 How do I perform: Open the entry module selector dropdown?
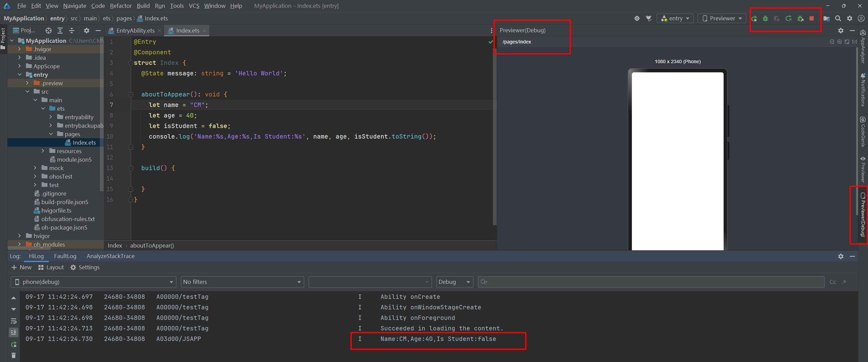tap(675, 19)
